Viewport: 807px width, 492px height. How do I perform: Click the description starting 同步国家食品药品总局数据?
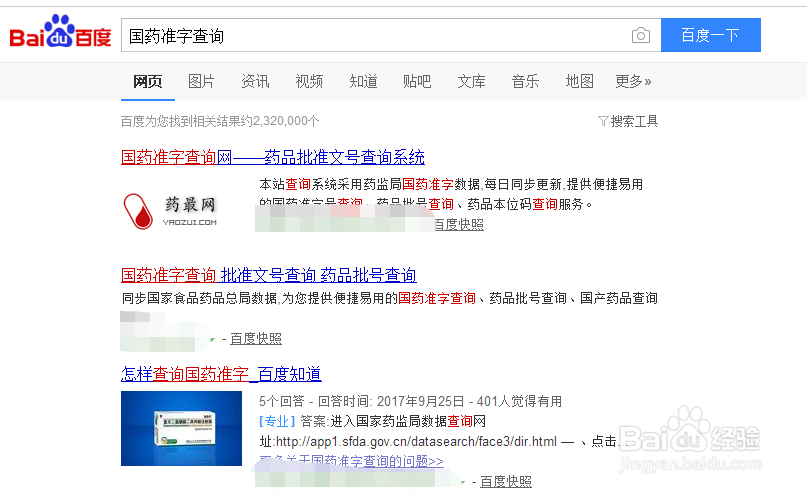point(390,298)
